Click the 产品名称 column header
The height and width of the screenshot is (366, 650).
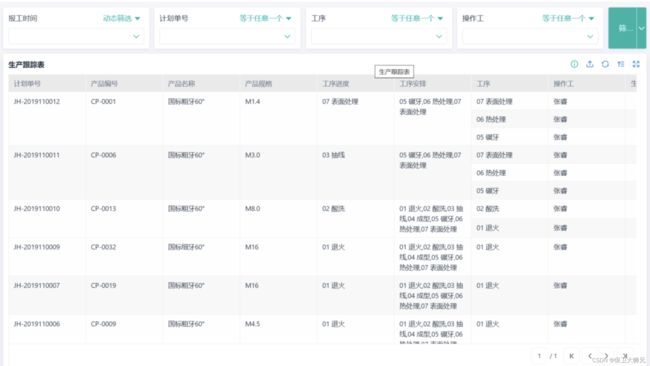point(182,84)
